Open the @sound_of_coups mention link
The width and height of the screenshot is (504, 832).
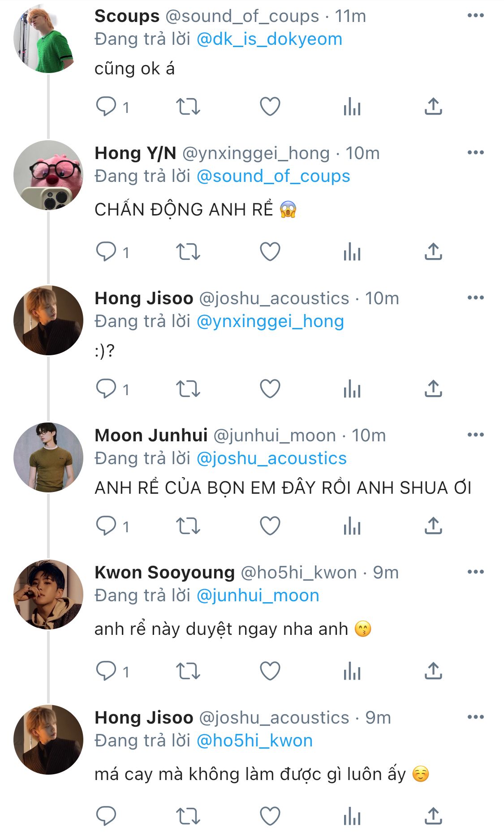[x=273, y=177]
